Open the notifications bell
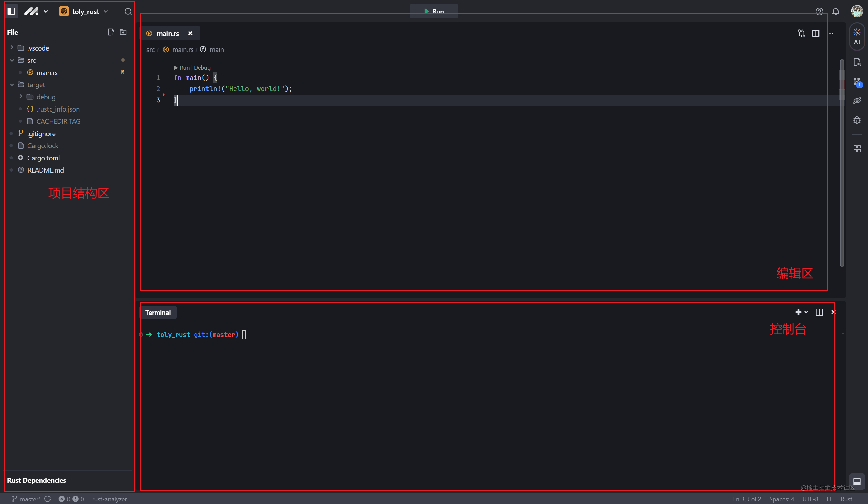 coord(836,12)
